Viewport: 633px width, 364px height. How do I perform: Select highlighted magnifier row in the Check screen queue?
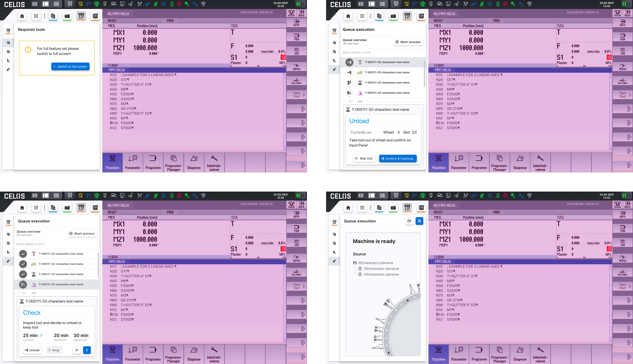57,285
